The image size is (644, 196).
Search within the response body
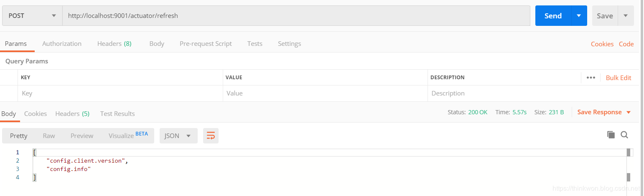click(x=624, y=135)
